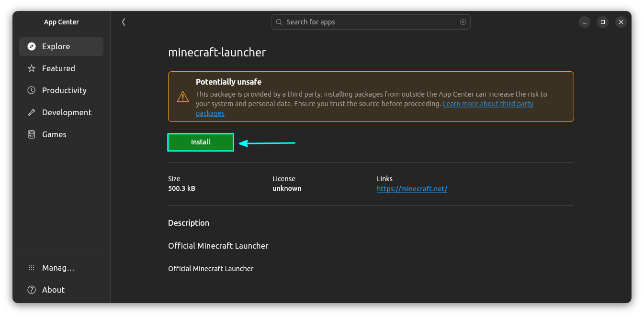The width and height of the screenshot is (644, 317).
Task: Open the https://minecraft.net/ link
Action: [x=412, y=189]
